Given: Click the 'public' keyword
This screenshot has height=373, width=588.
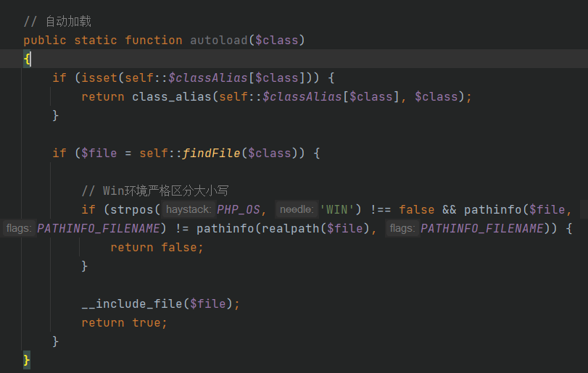Looking at the screenshot, I should point(45,40).
